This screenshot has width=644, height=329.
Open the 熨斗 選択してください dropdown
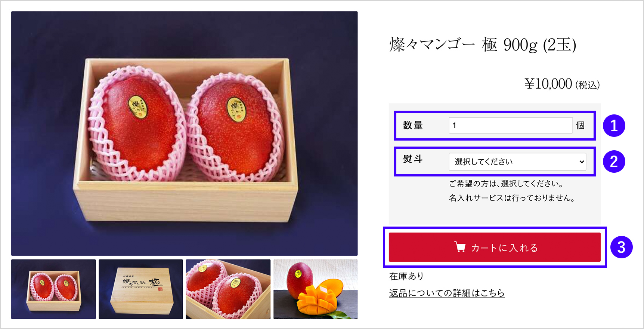517,162
